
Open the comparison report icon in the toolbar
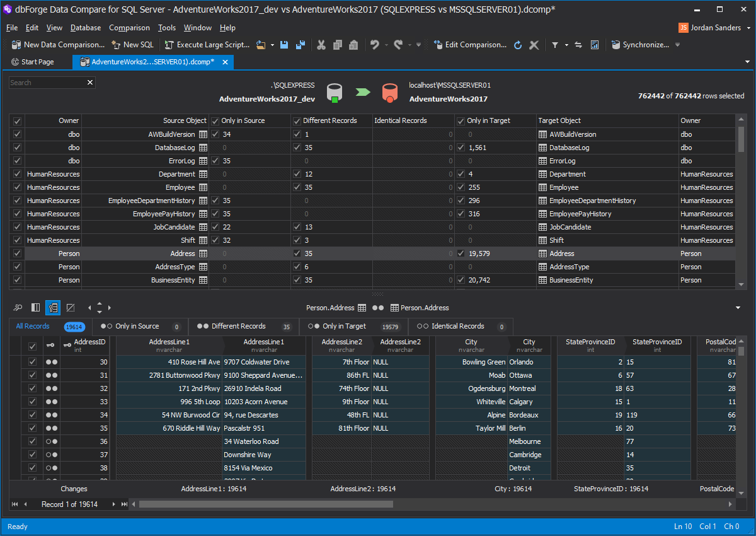point(594,45)
